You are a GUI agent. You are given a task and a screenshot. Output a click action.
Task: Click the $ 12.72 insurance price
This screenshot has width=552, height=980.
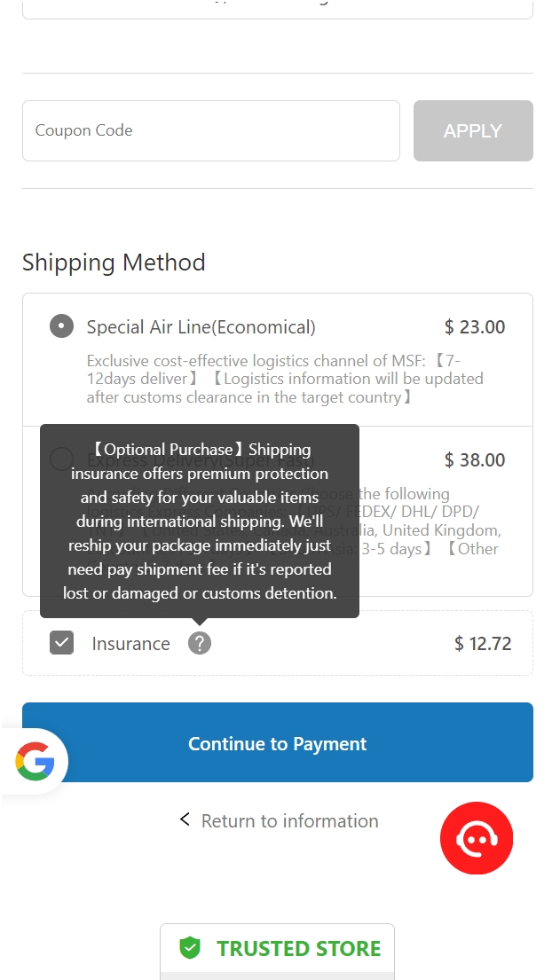[x=483, y=644]
